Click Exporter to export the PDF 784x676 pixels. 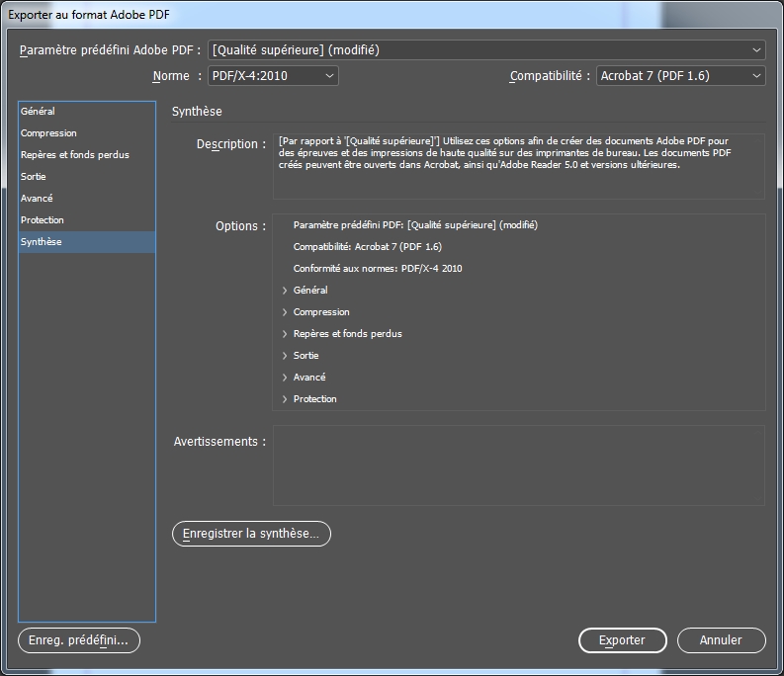click(x=623, y=640)
